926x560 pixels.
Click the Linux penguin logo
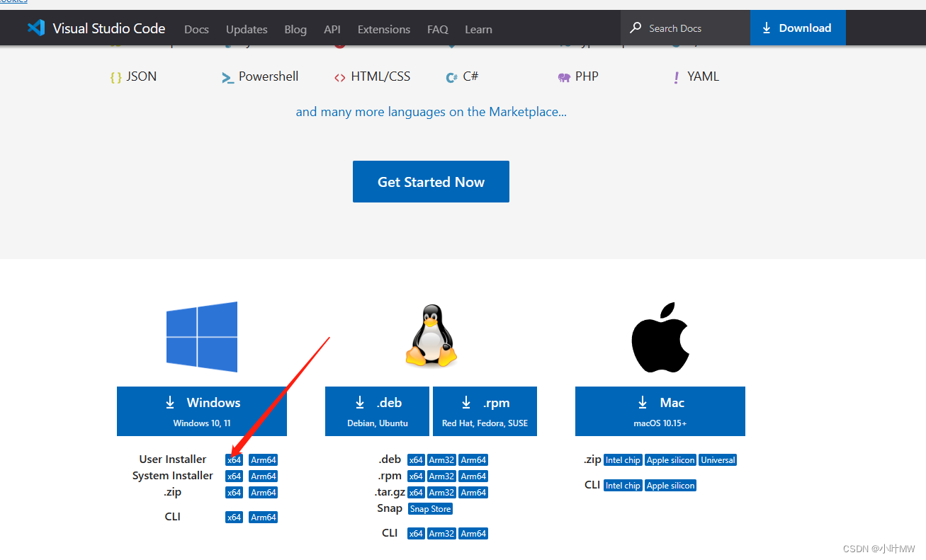(431, 336)
